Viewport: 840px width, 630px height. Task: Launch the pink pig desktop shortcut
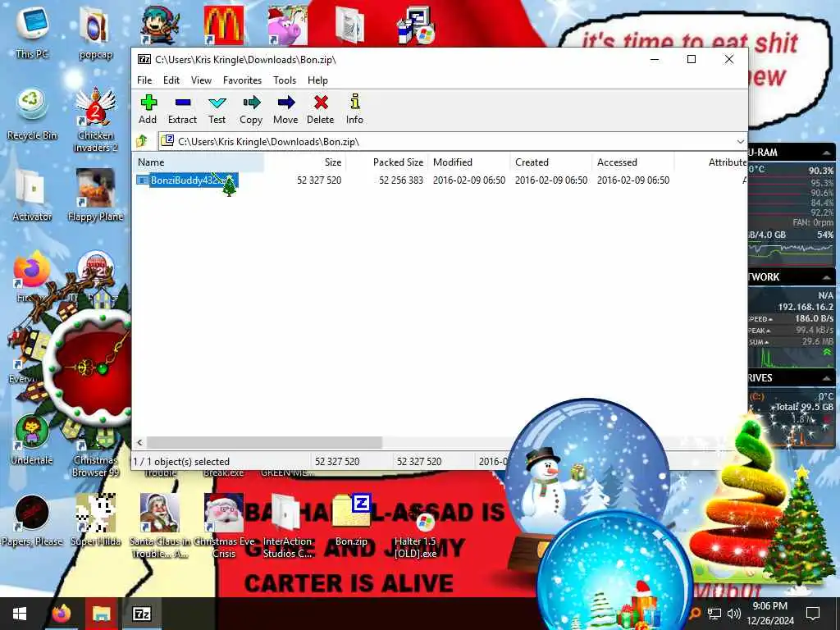288,25
